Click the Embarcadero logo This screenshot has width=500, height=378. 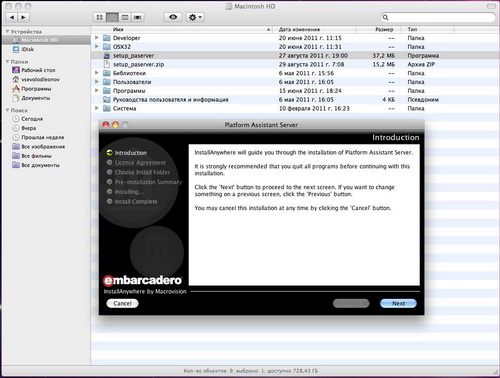point(143,281)
